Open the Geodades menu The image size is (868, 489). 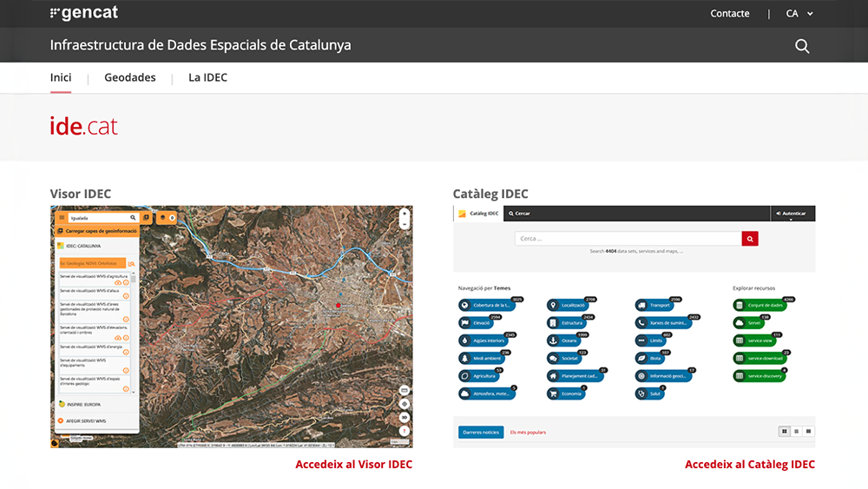click(130, 77)
